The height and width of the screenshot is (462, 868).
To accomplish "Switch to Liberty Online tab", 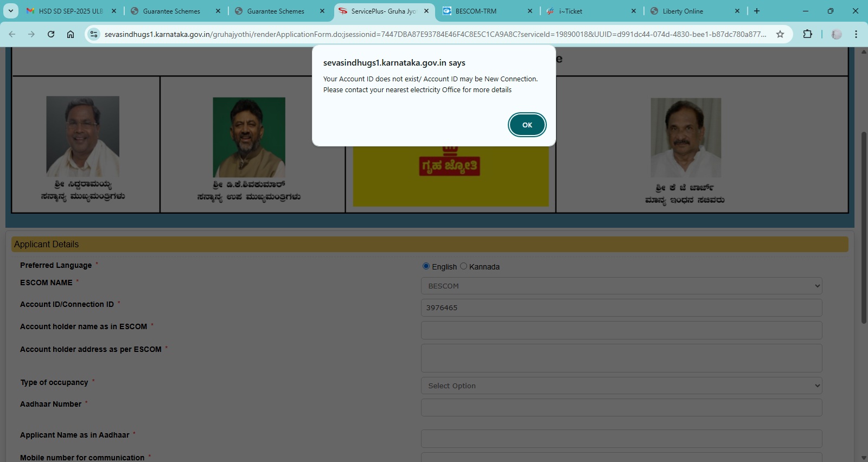I will point(682,11).
